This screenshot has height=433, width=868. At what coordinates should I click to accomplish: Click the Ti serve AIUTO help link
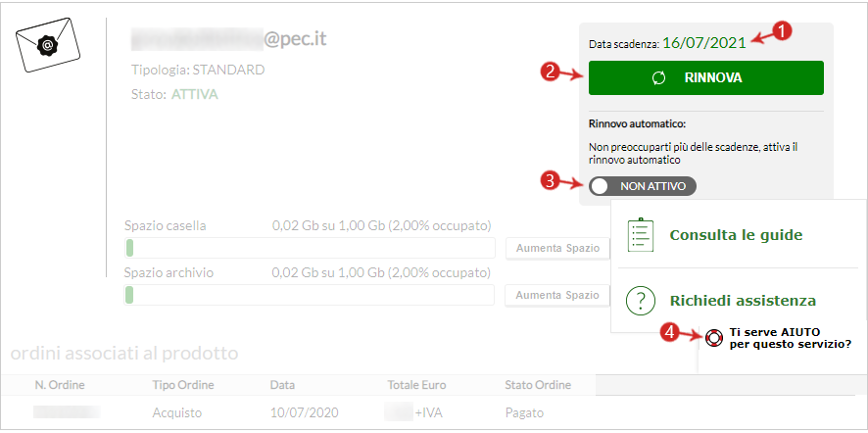click(x=790, y=338)
